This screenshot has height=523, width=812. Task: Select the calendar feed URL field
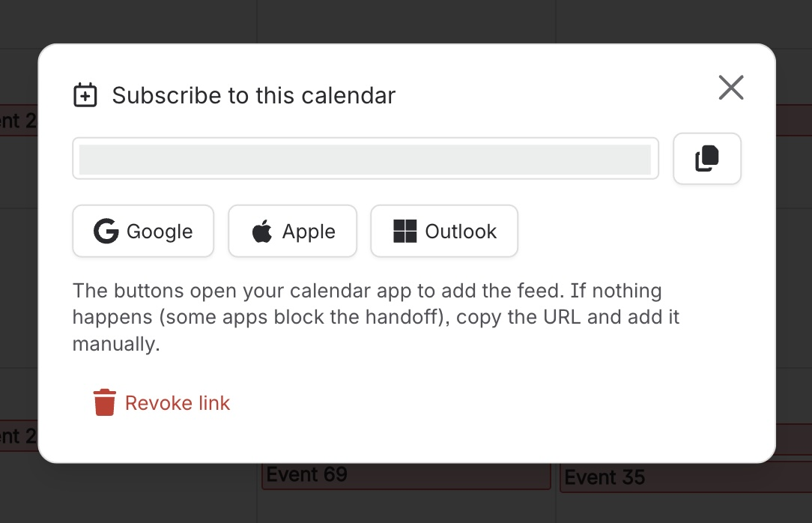(366, 158)
